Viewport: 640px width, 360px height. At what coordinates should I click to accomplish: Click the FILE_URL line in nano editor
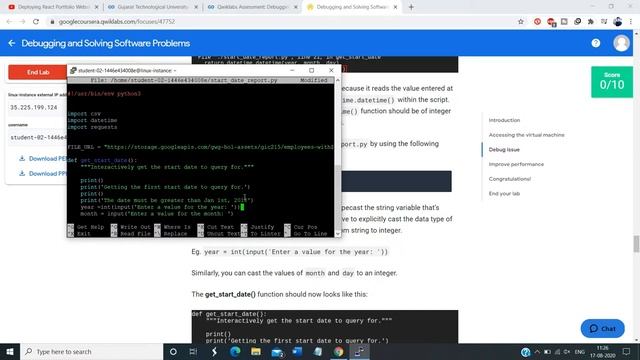point(200,147)
